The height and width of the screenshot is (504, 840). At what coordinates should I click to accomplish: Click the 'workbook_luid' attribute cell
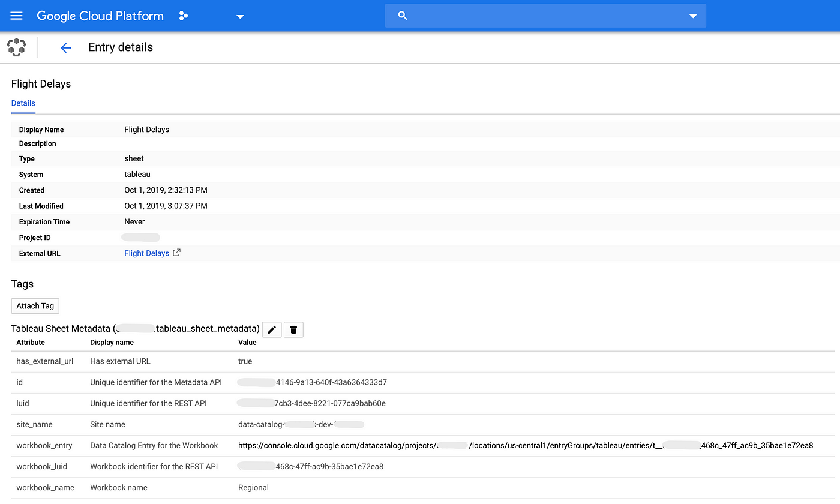[x=42, y=466]
